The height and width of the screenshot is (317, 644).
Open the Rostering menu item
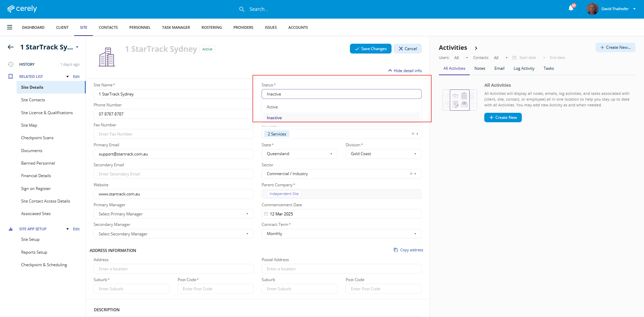[212, 27]
